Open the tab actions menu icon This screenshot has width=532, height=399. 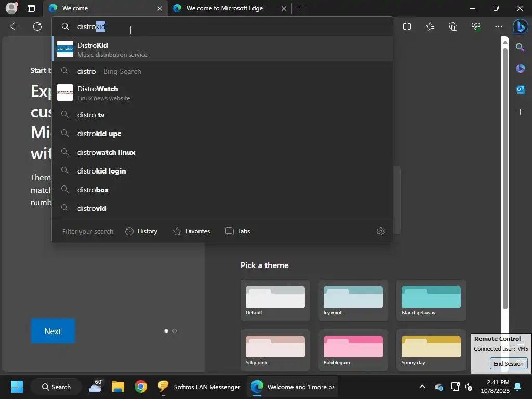click(31, 8)
